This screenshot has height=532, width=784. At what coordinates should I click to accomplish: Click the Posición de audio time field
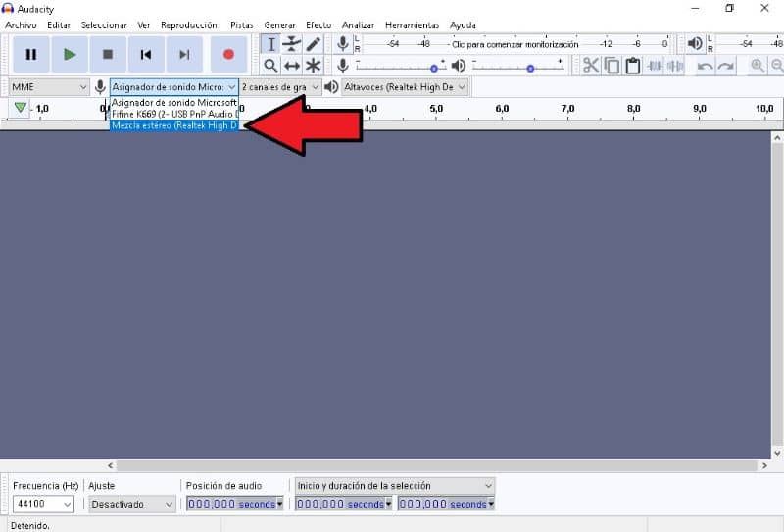pos(235,504)
